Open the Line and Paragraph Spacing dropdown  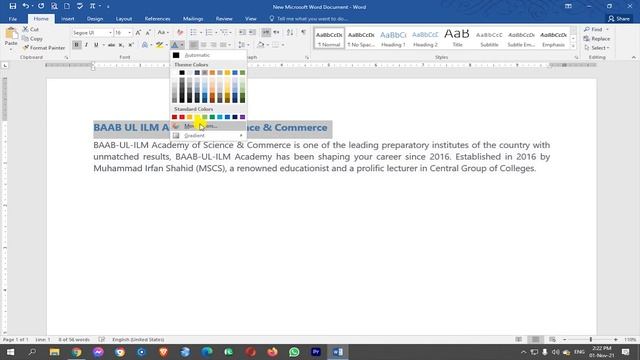click(243, 45)
